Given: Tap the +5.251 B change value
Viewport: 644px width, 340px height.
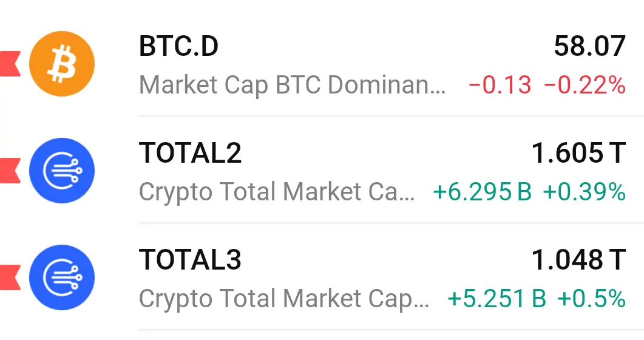Looking at the screenshot, I should click(x=497, y=299).
